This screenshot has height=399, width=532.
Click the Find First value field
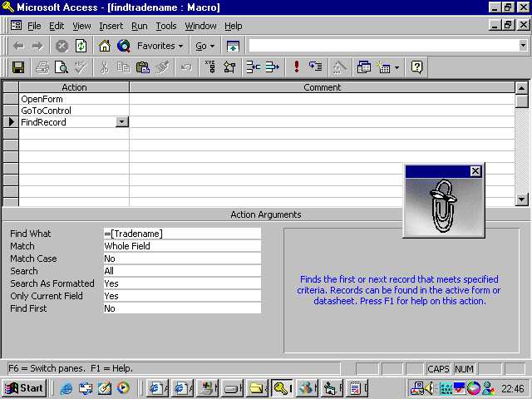(x=182, y=308)
